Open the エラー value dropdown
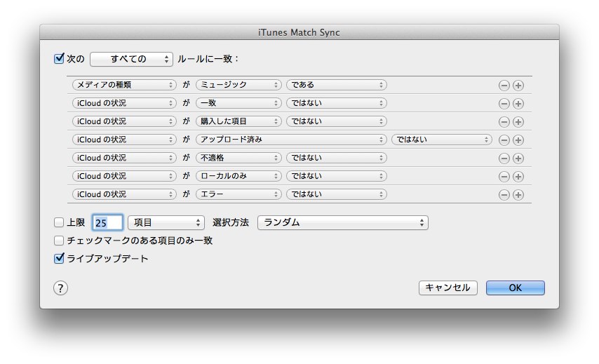 click(238, 194)
